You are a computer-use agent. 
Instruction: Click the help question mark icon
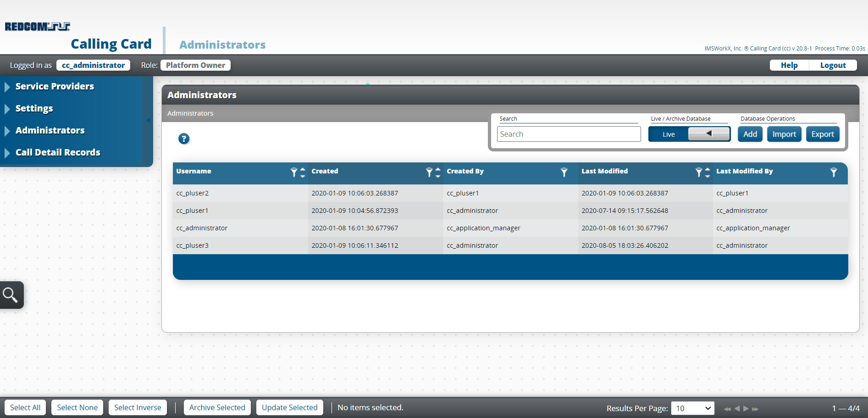[183, 139]
